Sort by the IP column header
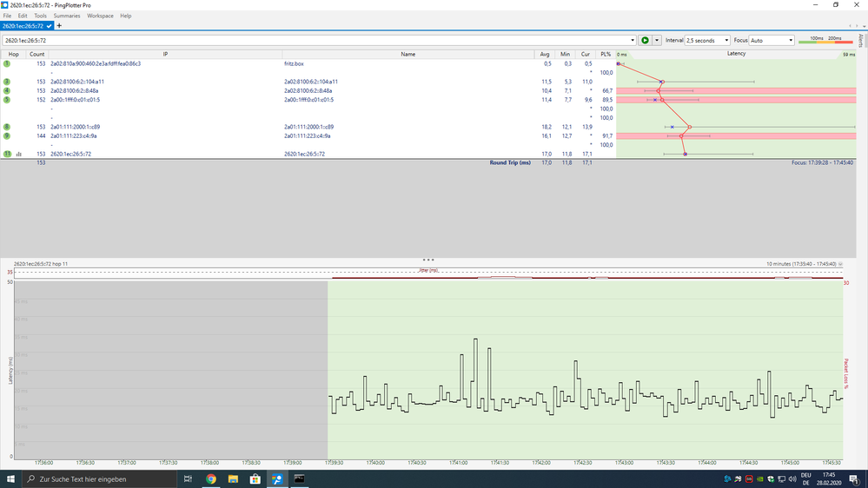 [165, 54]
